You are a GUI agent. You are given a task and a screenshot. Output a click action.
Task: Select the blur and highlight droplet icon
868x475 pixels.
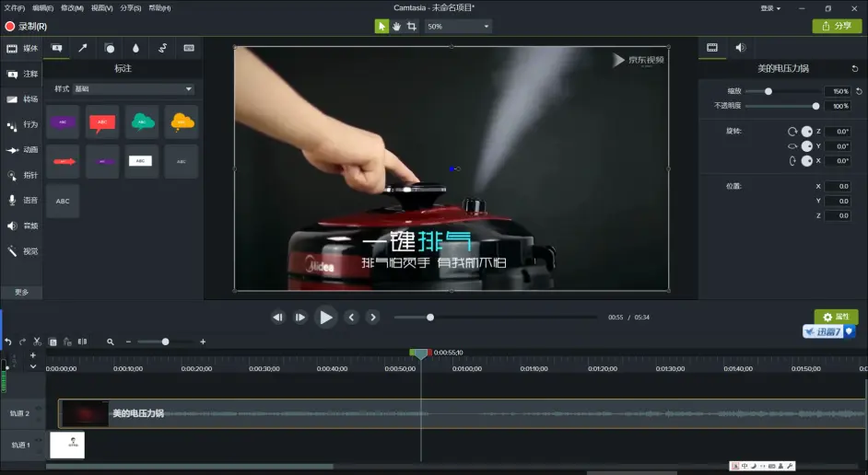(x=135, y=48)
